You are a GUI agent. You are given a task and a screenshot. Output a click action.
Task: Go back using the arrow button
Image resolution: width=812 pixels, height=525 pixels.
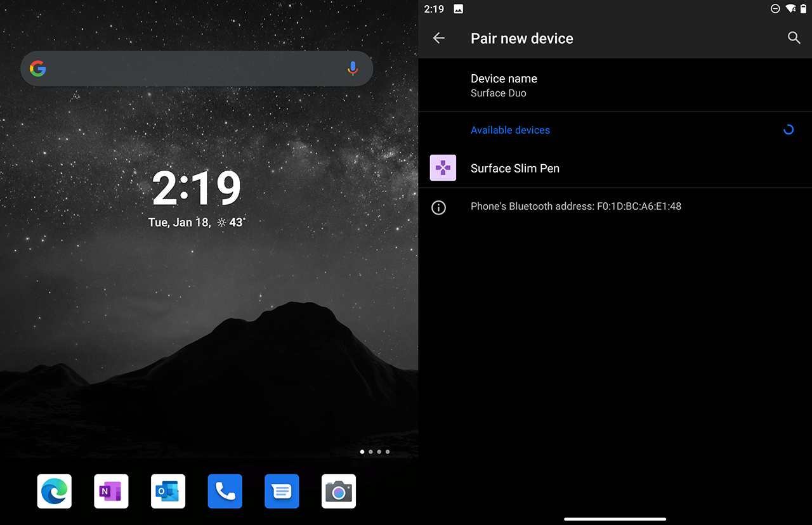438,38
